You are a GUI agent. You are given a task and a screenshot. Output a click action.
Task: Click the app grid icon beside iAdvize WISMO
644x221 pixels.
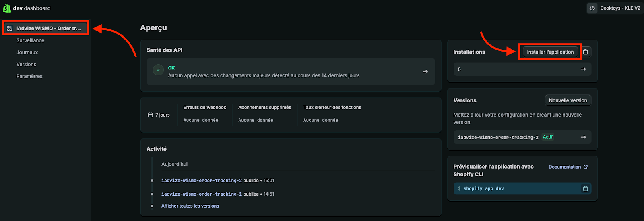click(10, 29)
